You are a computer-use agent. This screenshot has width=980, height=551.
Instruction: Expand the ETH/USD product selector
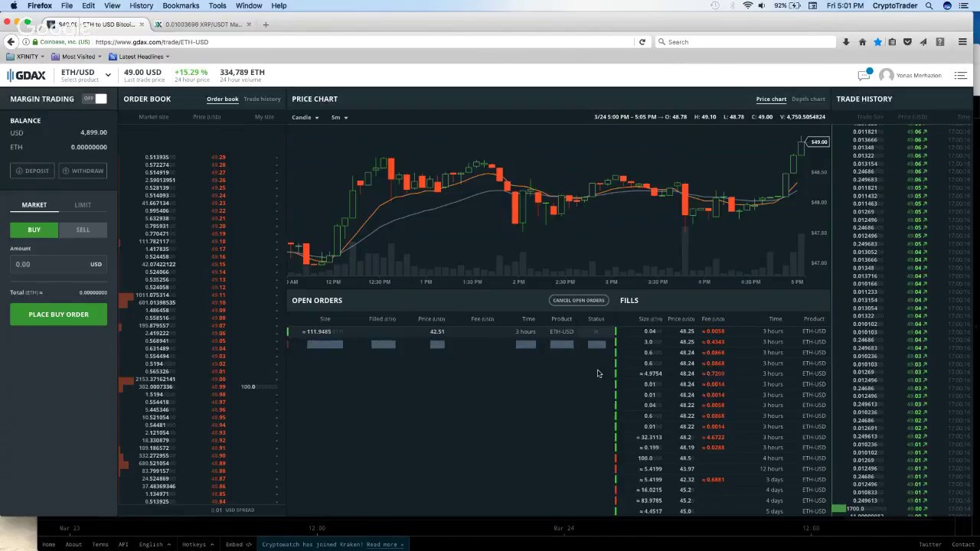pos(108,75)
